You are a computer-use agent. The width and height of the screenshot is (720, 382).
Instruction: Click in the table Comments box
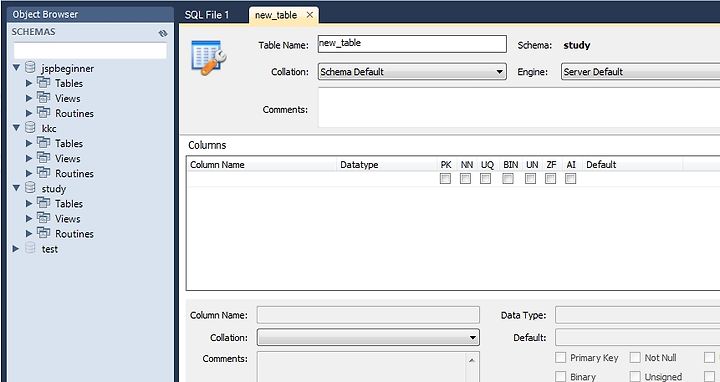pos(519,107)
